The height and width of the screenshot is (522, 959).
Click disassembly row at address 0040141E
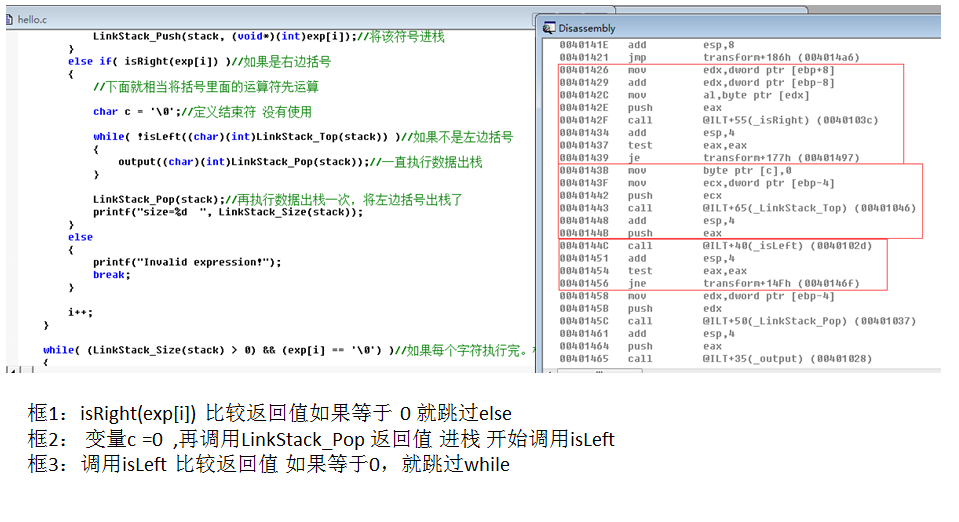click(x=647, y=45)
